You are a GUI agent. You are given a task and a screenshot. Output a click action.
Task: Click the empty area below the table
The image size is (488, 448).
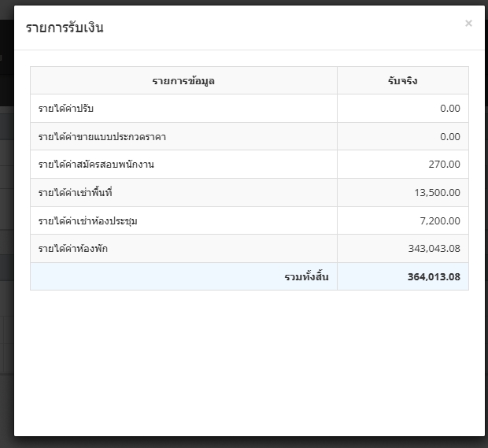pyautogui.click(x=249, y=362)
